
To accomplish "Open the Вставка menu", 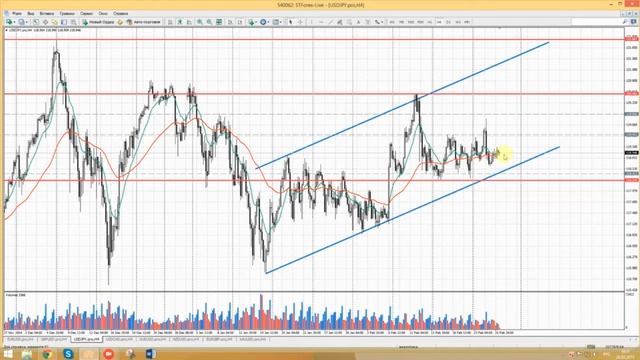I will (47, 13).
